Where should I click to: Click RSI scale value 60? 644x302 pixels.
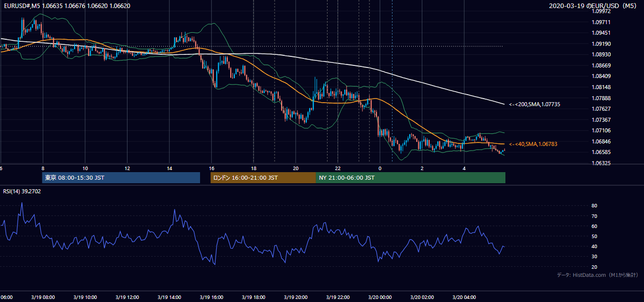pos(595,226)
